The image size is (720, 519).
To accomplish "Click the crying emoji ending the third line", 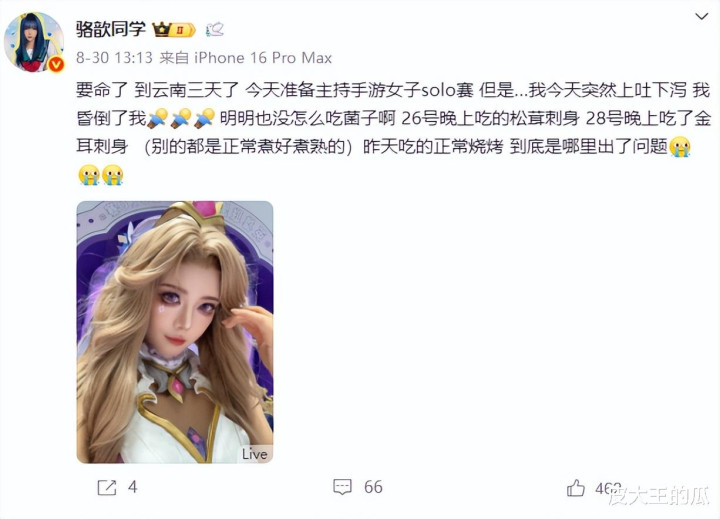I will [680, 147].
